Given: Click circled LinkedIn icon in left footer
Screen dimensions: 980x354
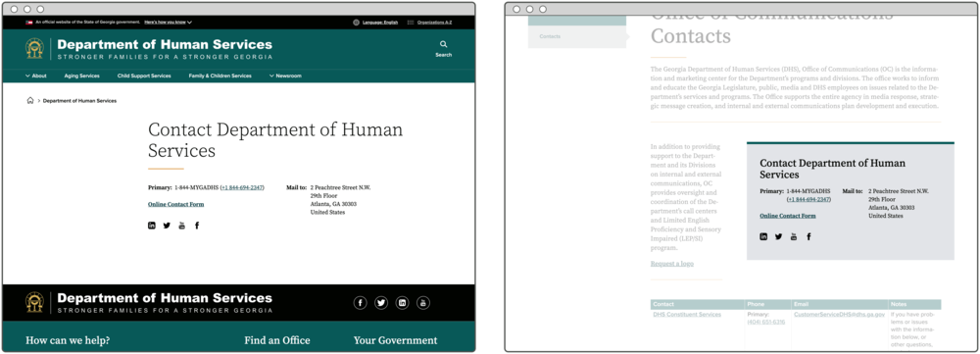Looking at the screenshot, I should [x=403, y=303].
